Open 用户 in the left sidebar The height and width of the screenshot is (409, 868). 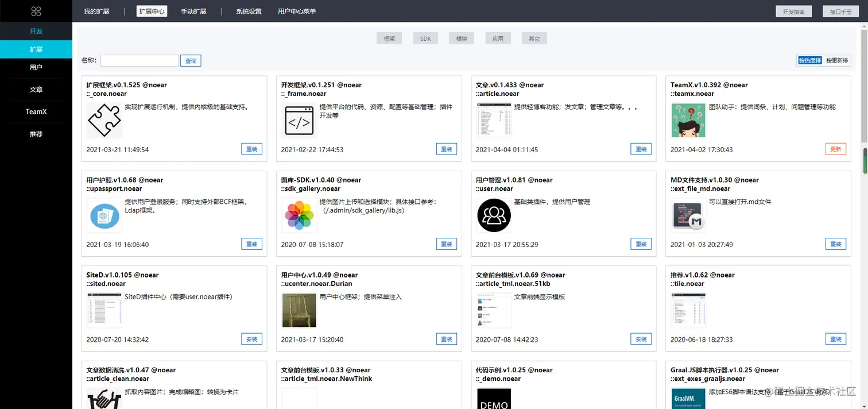click(36, 67)
